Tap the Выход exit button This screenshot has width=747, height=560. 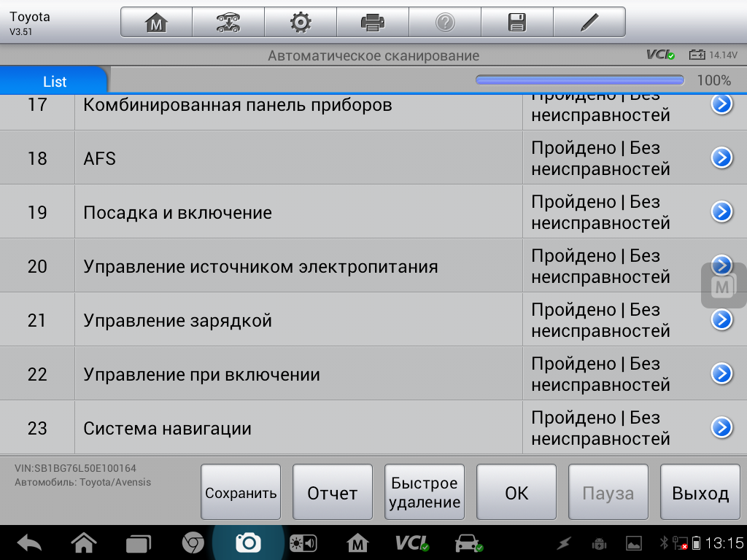(x=700, y=493)
